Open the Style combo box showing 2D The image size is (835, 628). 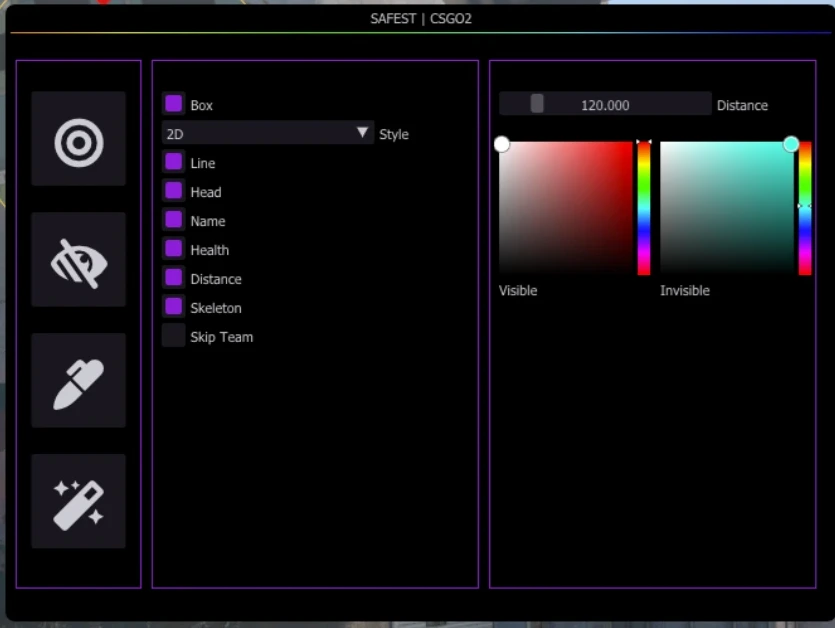[x=268, y=133]
